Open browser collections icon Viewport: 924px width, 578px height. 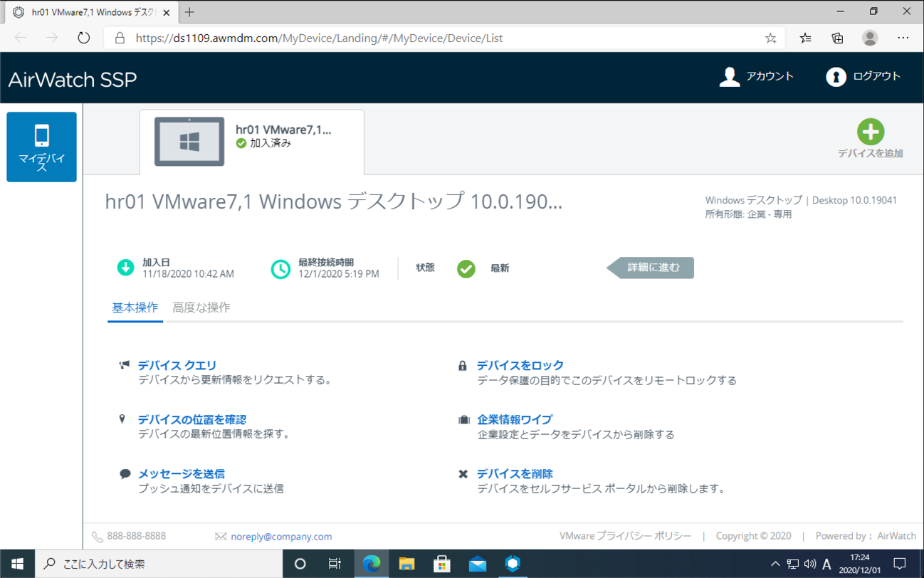coord(837,38)
